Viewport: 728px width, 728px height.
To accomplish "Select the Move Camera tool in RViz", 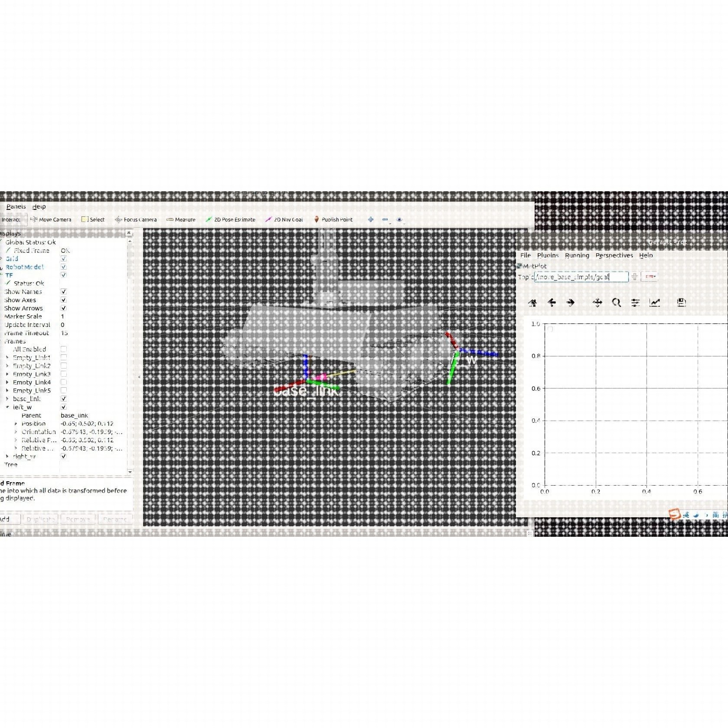I will [x=51, y=219].
